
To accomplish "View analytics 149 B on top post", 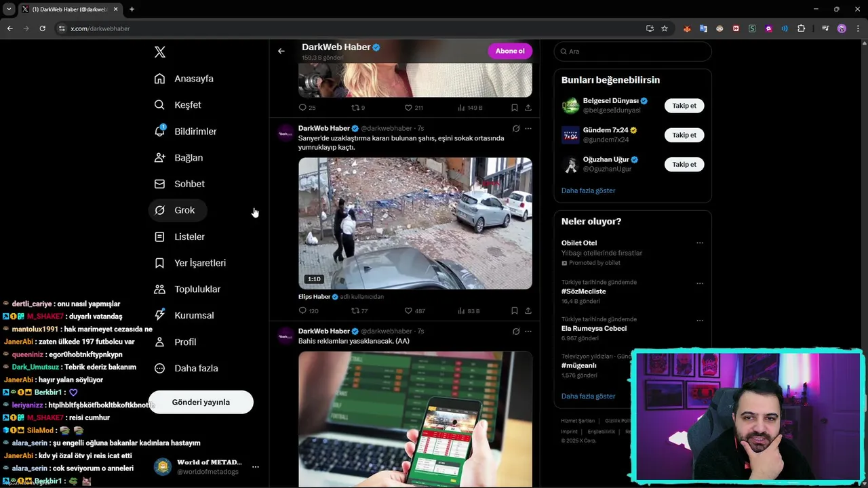I will [x=470, y=108].
